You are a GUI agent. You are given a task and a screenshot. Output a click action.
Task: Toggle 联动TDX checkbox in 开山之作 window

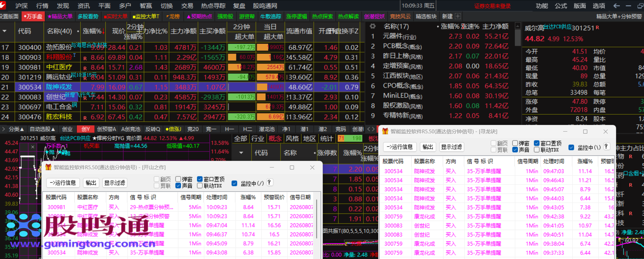click(x=200, y=186)
